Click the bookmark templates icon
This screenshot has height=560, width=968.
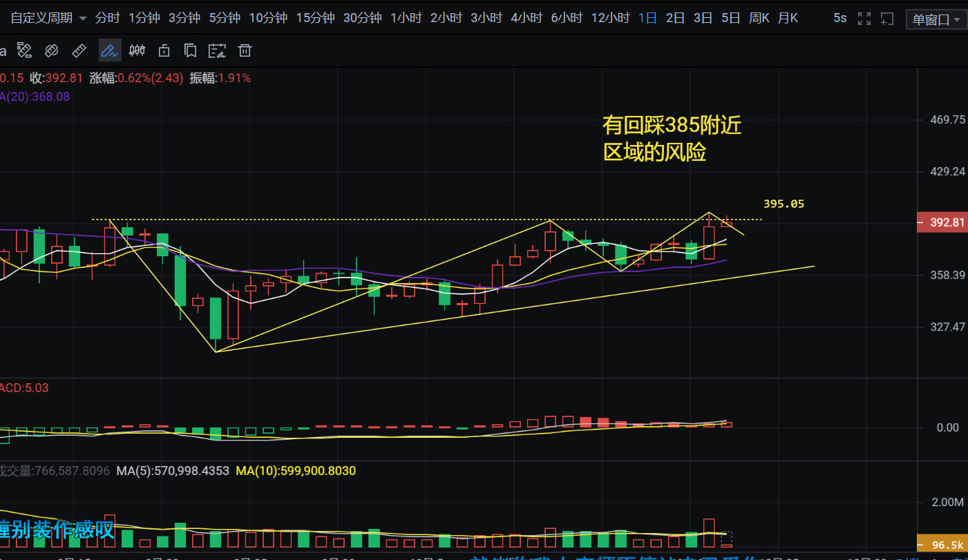click(x=190, y=50)
